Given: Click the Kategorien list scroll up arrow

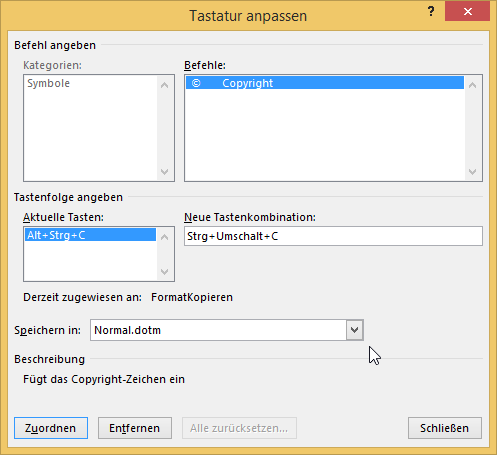Looking at the screenshot, I should coord(164,85).
